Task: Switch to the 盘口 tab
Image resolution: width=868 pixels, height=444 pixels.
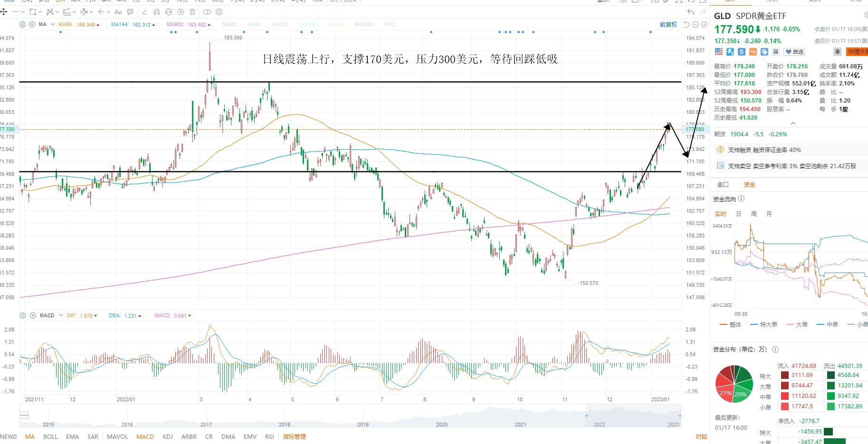Action: click(723, 184)
